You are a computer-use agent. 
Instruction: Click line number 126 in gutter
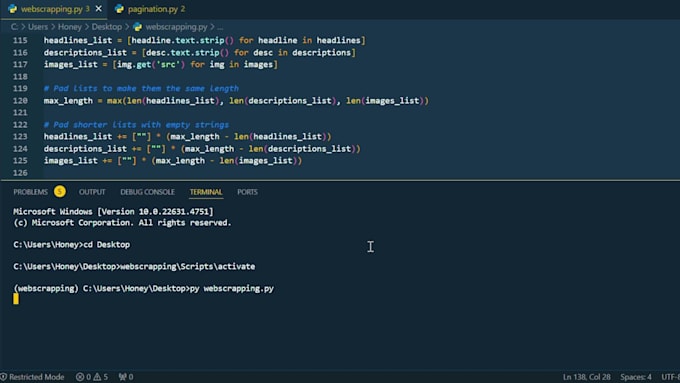tap(20, 173)
